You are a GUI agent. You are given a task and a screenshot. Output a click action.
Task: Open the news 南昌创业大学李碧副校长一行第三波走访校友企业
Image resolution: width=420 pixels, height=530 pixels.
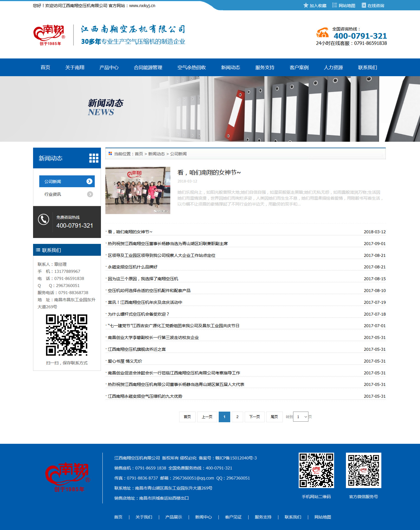click(x=153, y=337)
